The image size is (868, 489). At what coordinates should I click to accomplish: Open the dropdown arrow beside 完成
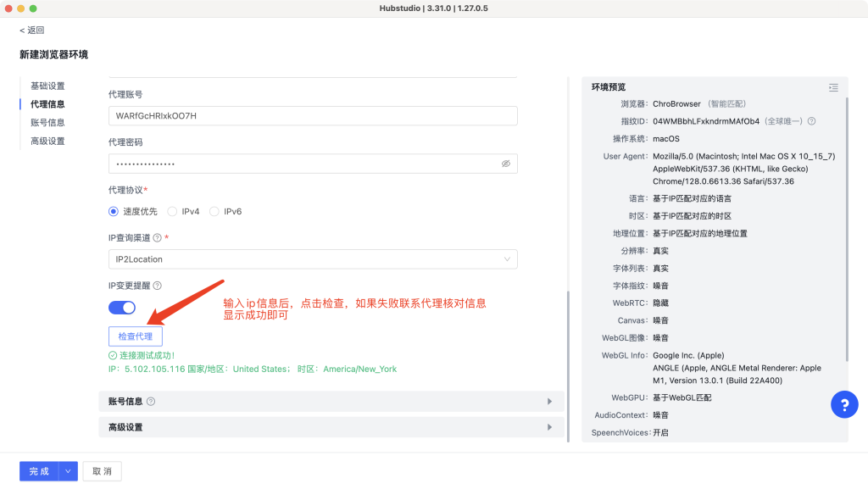click(x=68, y=471)
